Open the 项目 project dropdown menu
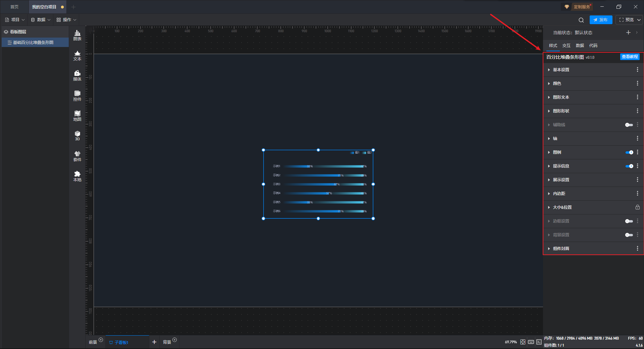Viewport: 644px width, 349px height. pyautogui.click(x=15, y=20)
